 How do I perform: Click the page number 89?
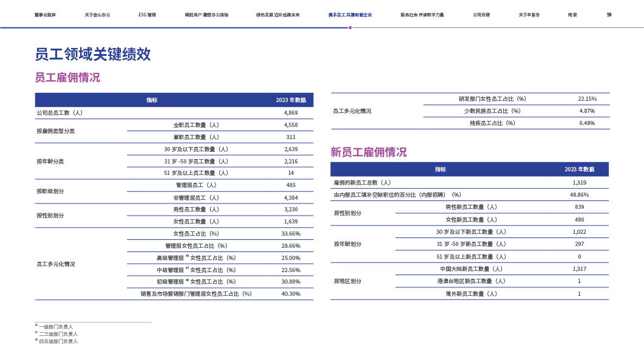609,15
